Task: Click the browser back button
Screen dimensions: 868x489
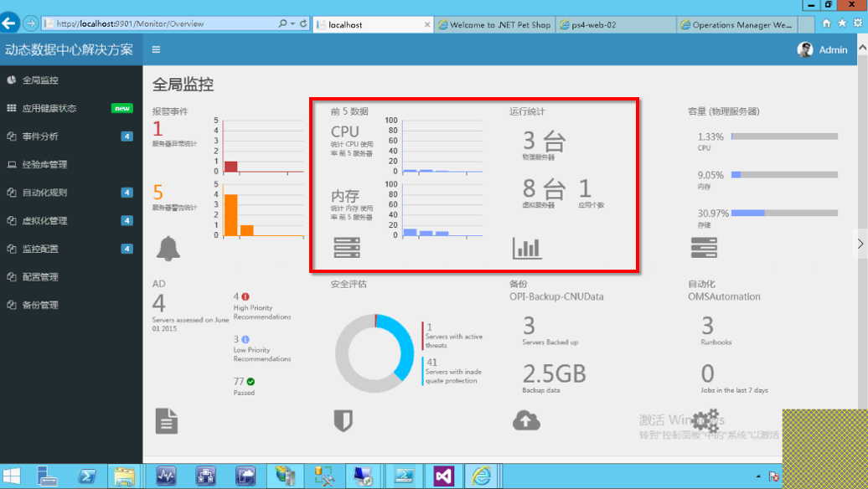Action: pos(10,23)
